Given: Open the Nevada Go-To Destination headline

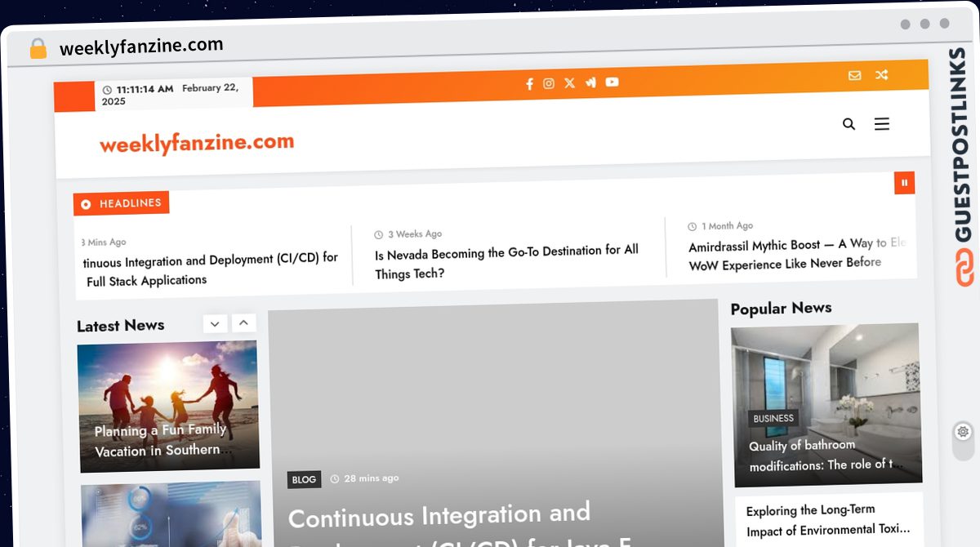Looking at the screenshot, I should point(506,262).
